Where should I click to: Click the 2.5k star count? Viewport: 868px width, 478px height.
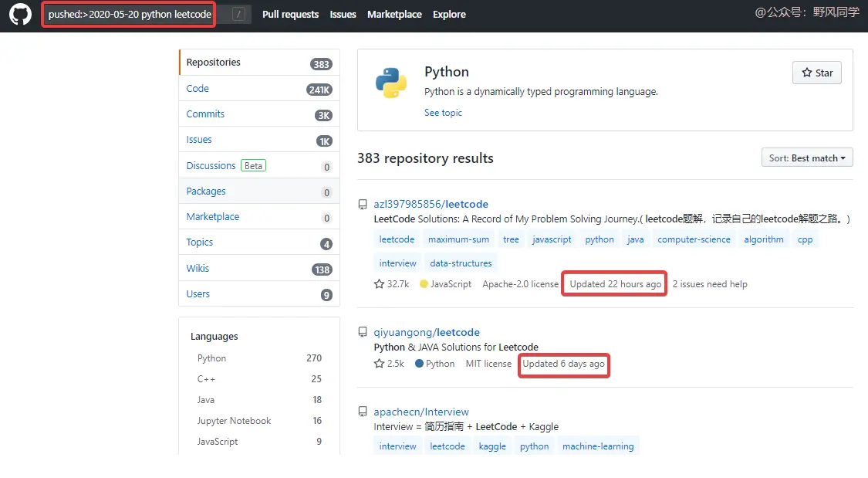pos(395,364)
